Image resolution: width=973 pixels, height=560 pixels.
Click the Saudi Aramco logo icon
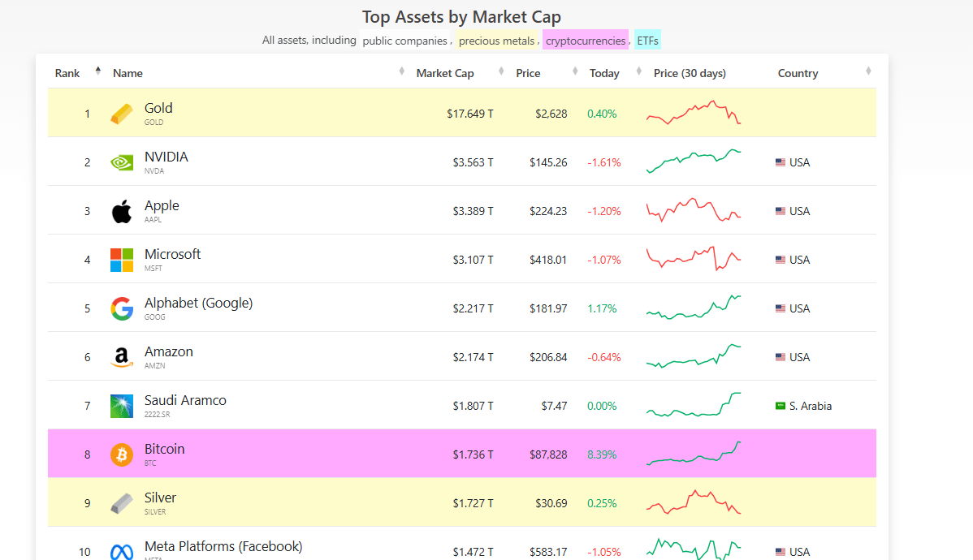122,406
